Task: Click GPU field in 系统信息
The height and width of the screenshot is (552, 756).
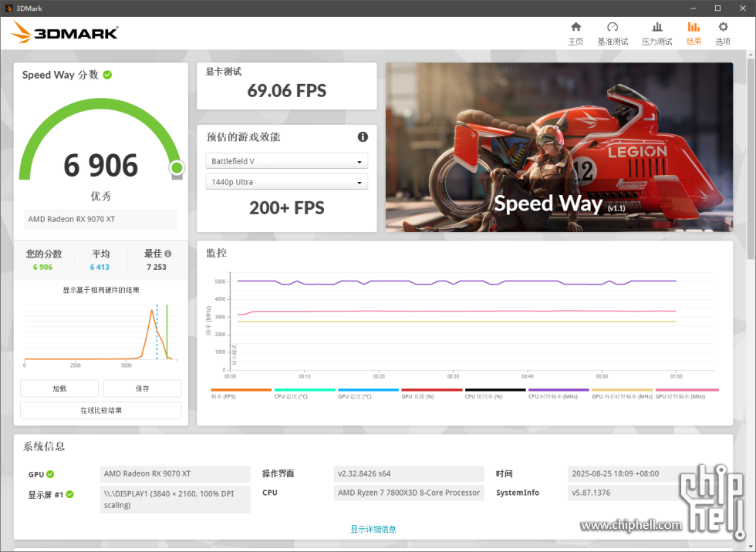Action: pos(175,474)
